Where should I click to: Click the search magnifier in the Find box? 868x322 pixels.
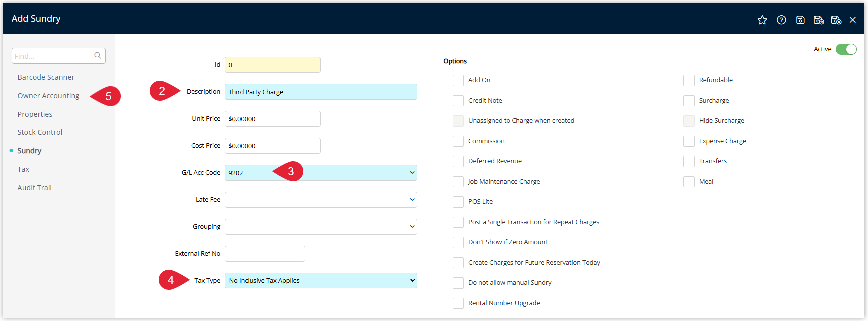click(98, 55)
